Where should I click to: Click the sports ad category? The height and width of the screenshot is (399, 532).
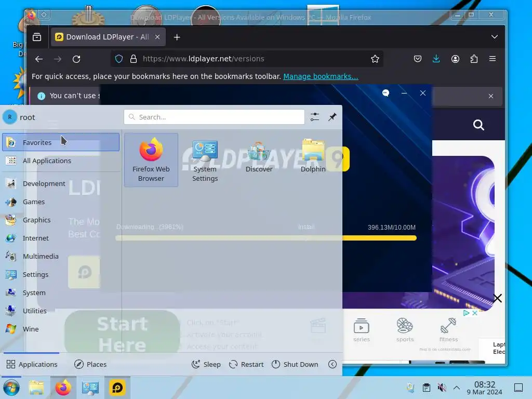coord(405,330)
